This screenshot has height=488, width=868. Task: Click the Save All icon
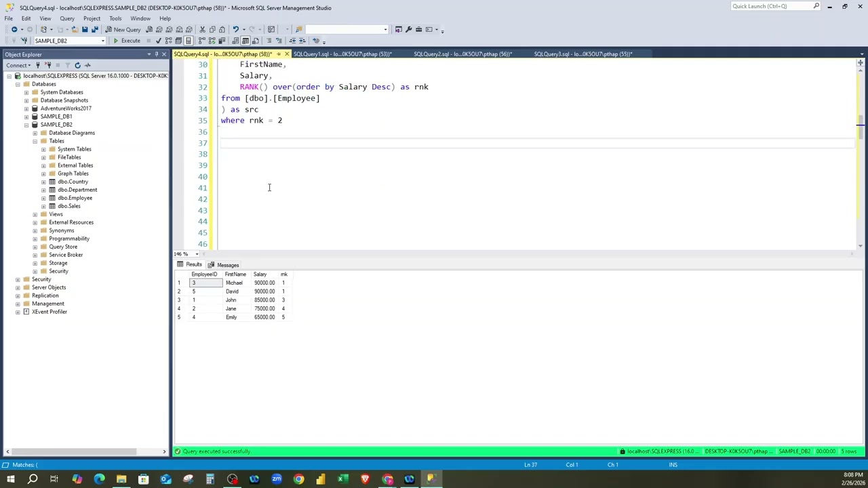coord(94,29)
